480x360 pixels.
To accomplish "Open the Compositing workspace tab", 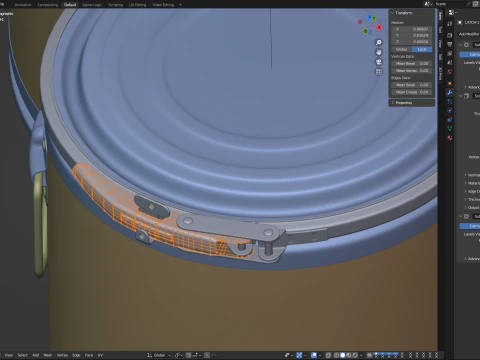I will (48, 5).
